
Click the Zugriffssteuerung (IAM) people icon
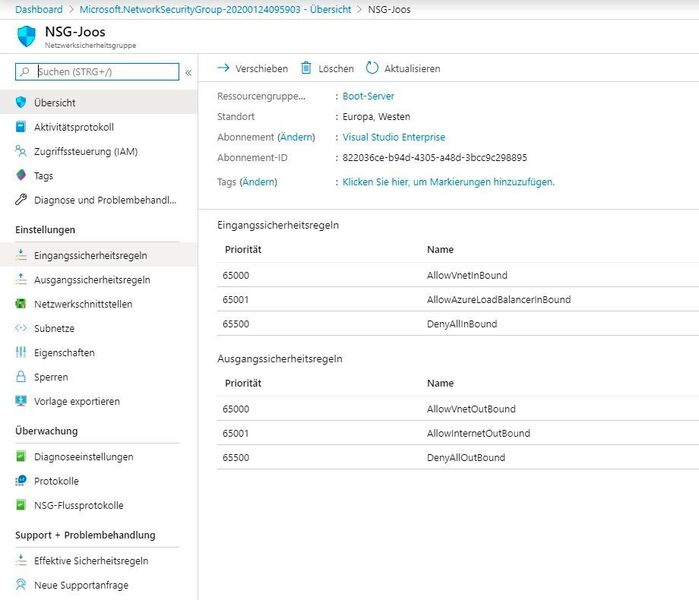[22, 151]
